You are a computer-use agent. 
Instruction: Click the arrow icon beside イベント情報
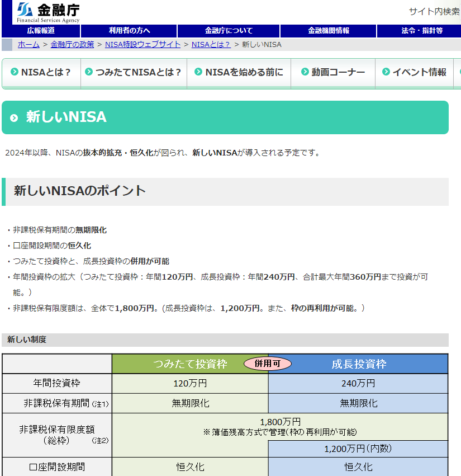386,72
